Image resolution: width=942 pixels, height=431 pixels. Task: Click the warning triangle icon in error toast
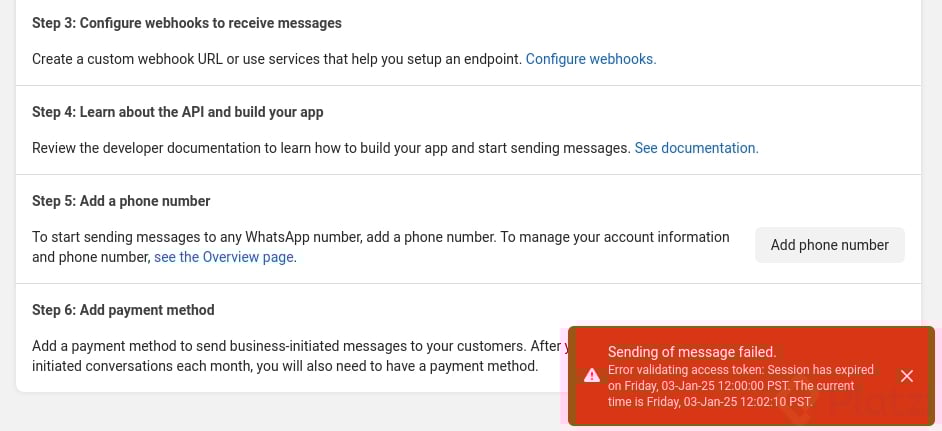click(592, 376)
